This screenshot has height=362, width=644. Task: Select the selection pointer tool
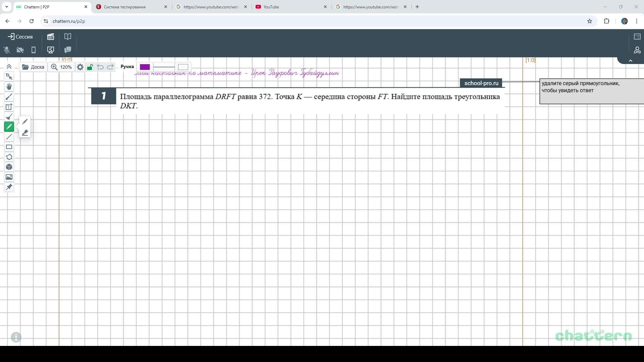(9, 76)
